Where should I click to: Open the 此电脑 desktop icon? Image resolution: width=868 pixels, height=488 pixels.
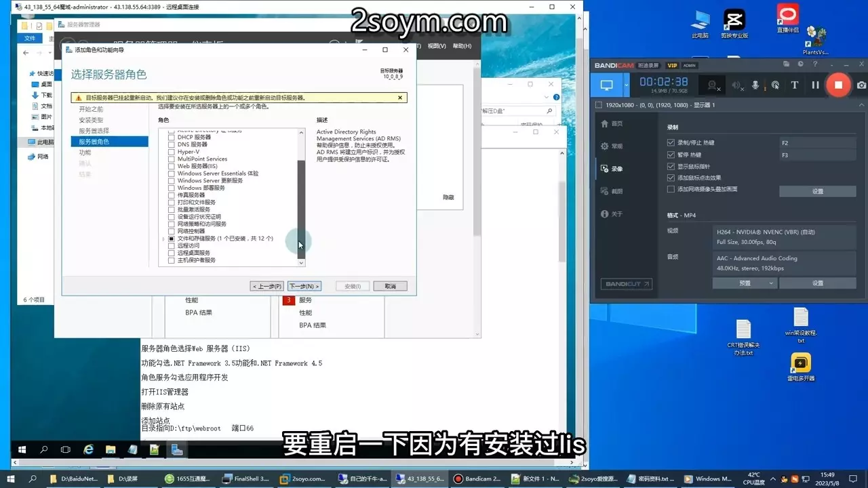[x=701, y=24]
